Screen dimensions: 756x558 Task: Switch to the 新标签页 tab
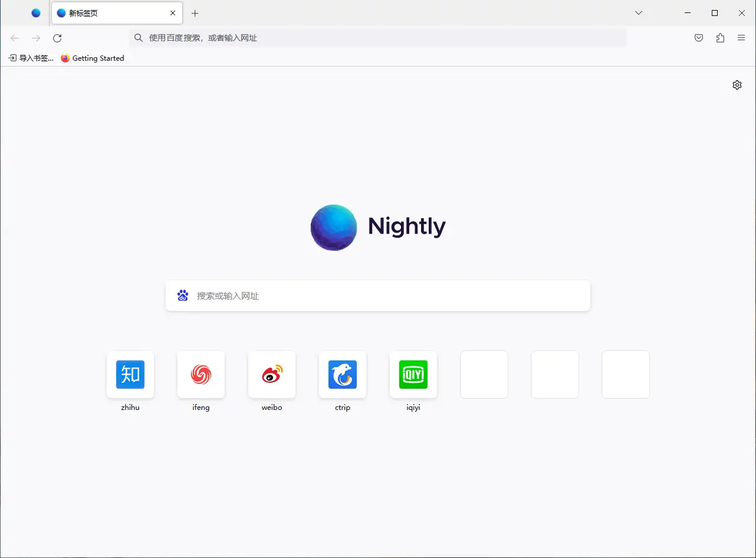[112, 12]
